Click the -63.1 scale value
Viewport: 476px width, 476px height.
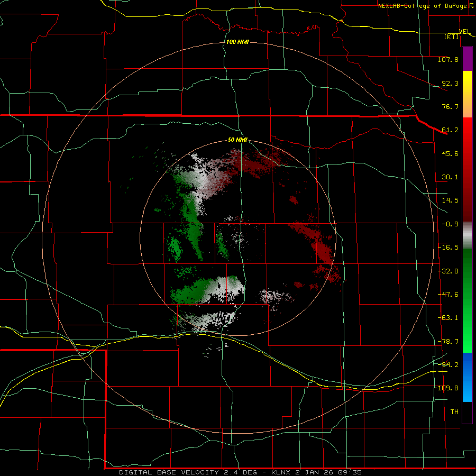tap(448, 318)
